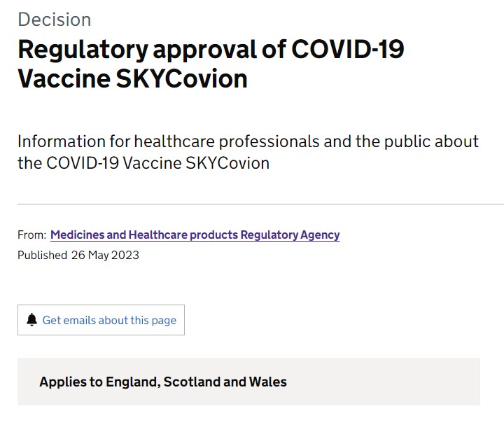504x432 pixels.
Task: Click 'Applies to' in the grey notice banner
Action: (71, 382)
